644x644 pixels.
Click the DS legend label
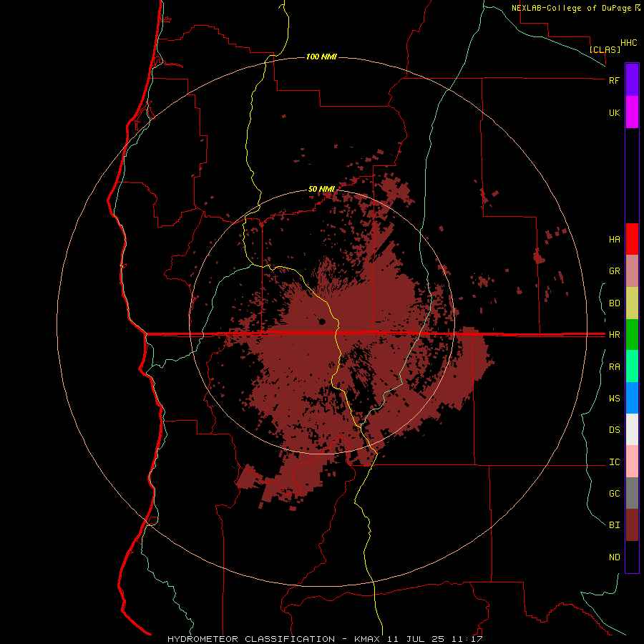click(x=614, y=430)
